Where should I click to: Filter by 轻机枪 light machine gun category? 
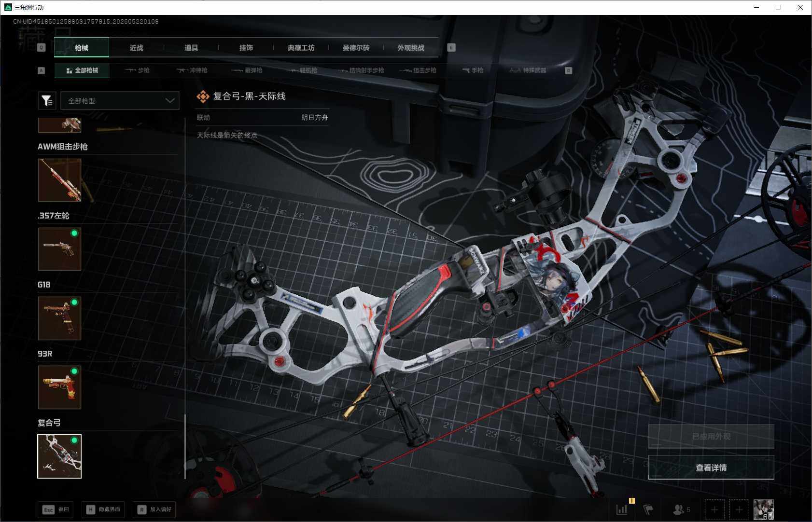(x=302, y=70)
